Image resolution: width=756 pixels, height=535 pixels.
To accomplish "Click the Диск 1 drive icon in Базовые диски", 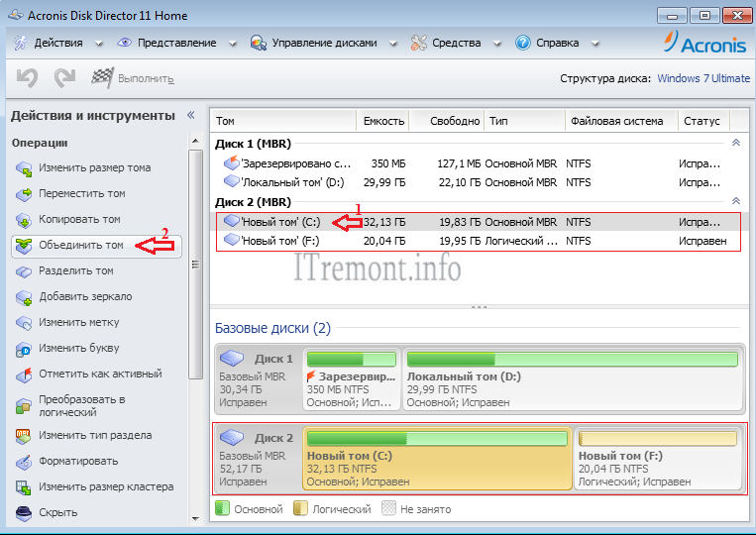I will coord(232,358).
